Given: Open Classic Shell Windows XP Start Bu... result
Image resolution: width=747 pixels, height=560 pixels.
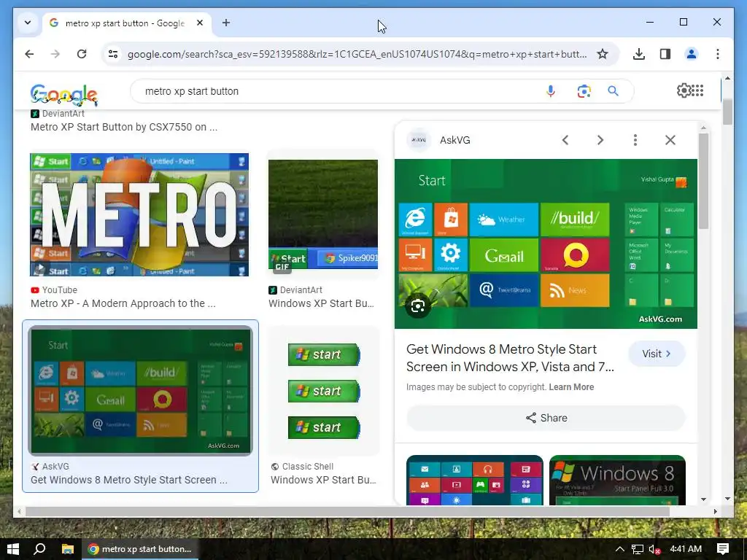Looking at the screenshot, I should [323, 480].
